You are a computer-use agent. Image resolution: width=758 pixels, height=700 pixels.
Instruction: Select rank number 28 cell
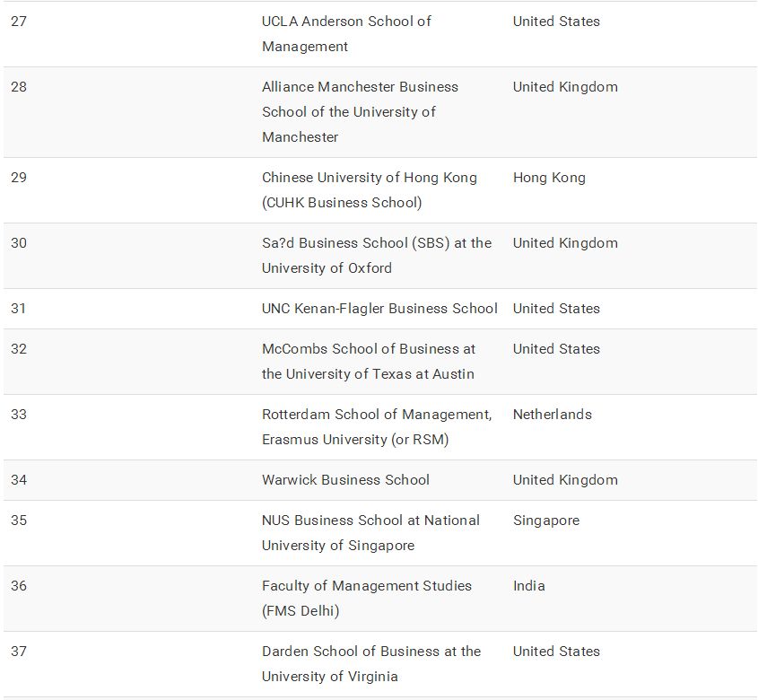tap(19, 87)
